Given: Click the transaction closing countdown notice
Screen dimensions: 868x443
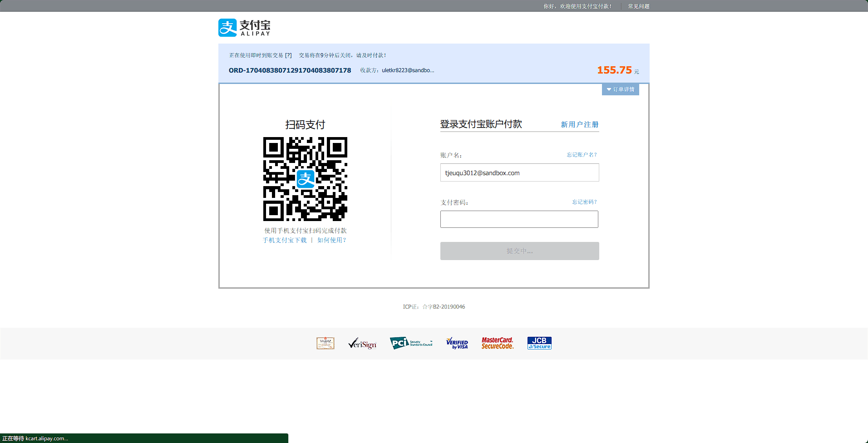Looking at the screenshot, I should [x=342, y=55].
